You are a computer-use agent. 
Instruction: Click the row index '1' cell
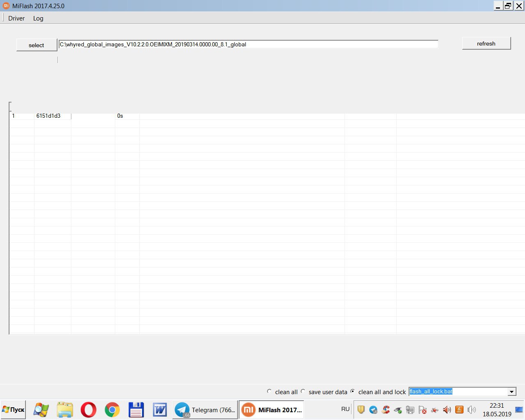coord(14,116)
